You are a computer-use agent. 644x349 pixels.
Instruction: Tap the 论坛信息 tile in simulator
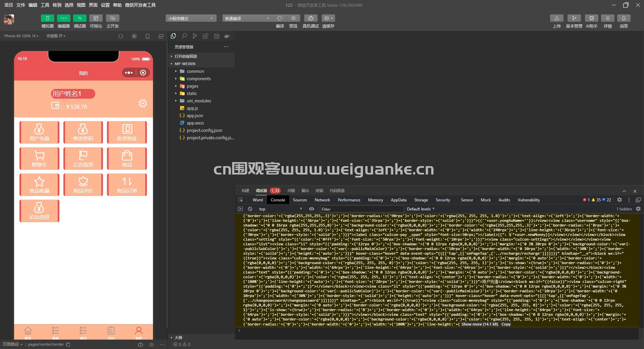point(39,211)
